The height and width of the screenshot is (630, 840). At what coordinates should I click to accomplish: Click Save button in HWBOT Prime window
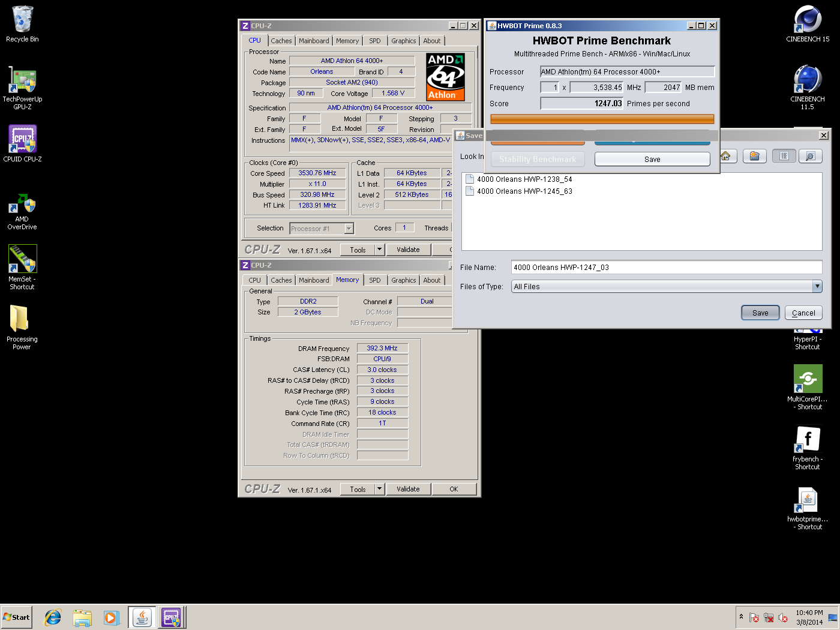(652, 159)
